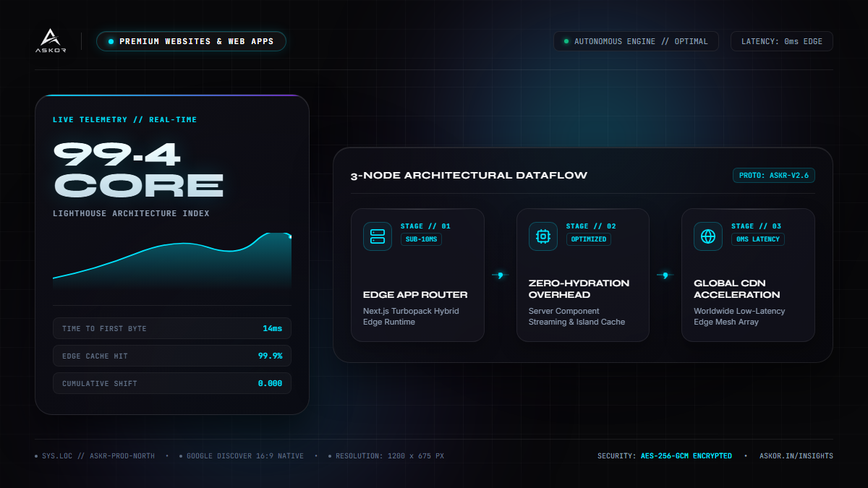Click the Global CDN Acceleration title

pyautogui.click(x=737, y=289)
